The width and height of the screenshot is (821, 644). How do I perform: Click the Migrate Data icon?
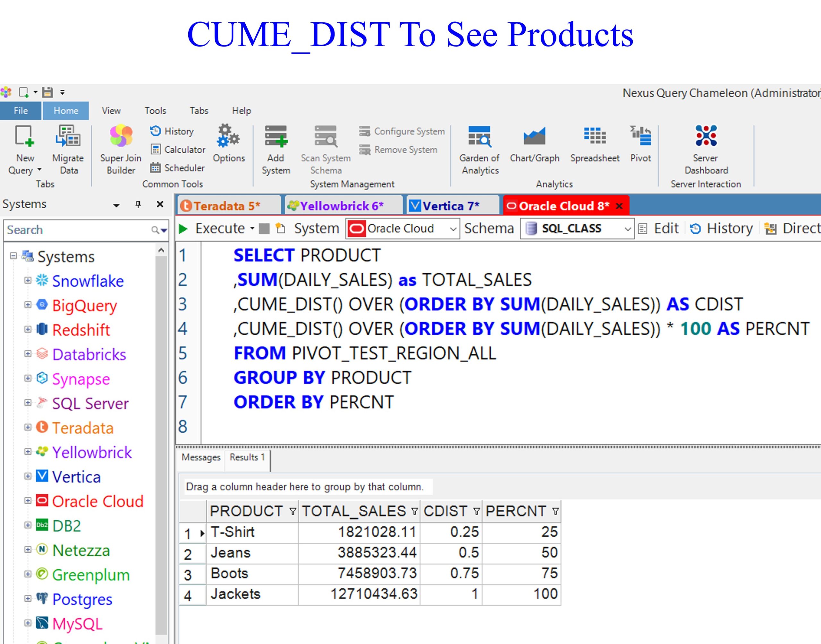[x=68, y=136]
